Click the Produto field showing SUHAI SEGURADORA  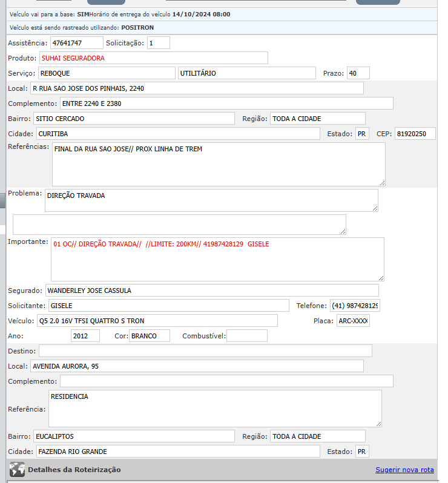(154, 58)
